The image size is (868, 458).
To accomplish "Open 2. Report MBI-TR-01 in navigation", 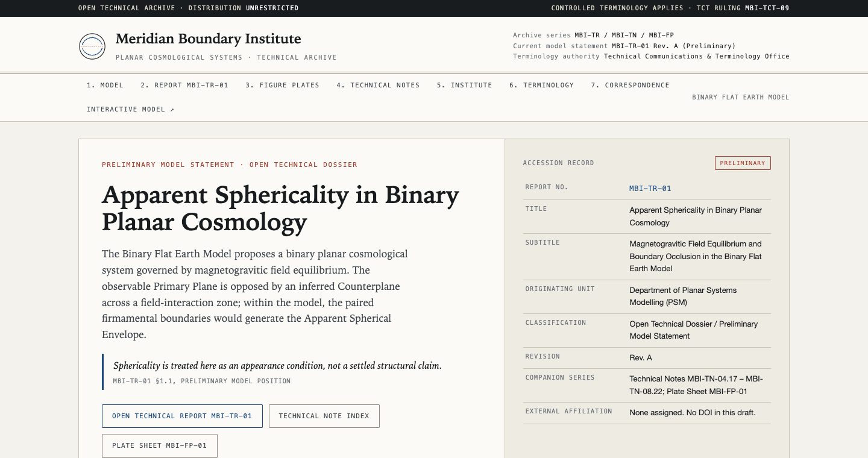I will 184,85.
